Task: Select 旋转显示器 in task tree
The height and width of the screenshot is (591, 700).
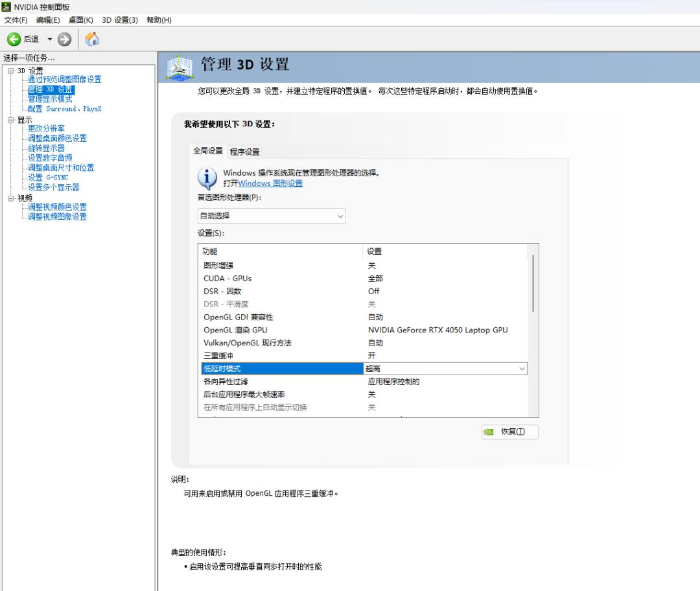Action: (x=46, y=148)
